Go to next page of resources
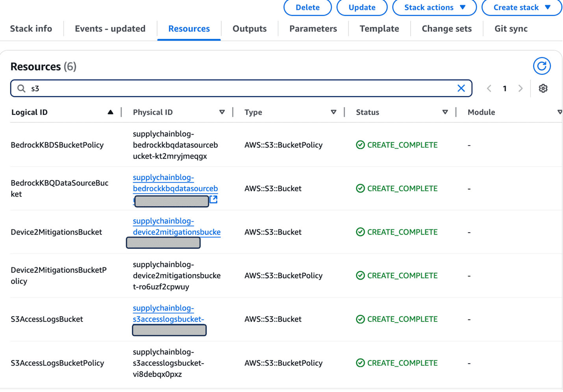The width and height of the screenshot is (563, 392). [x=520, y=89]
